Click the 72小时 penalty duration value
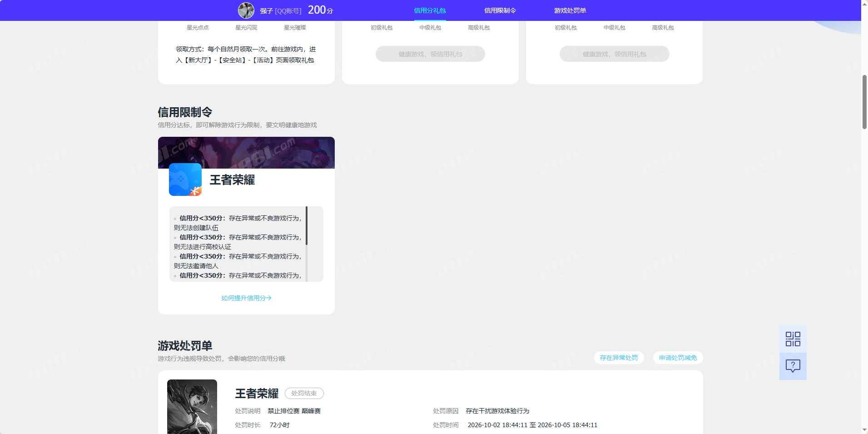 coord(279,425)
